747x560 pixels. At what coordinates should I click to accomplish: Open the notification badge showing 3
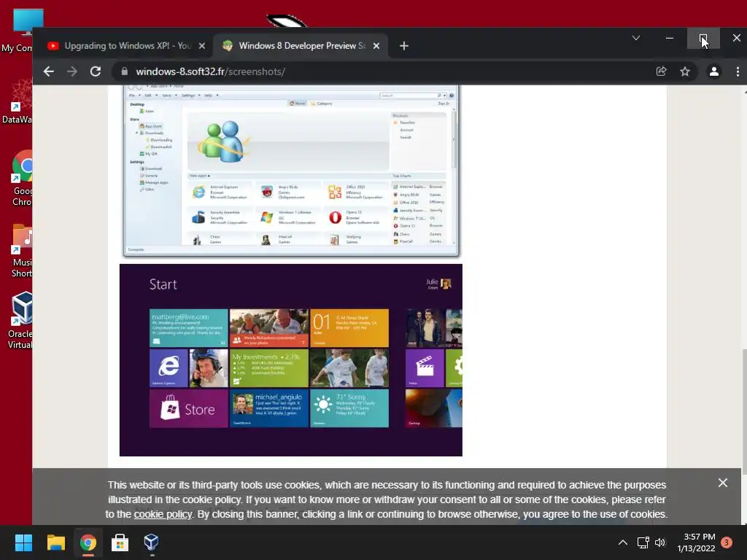pyautogui.click(x=727, y=542)
